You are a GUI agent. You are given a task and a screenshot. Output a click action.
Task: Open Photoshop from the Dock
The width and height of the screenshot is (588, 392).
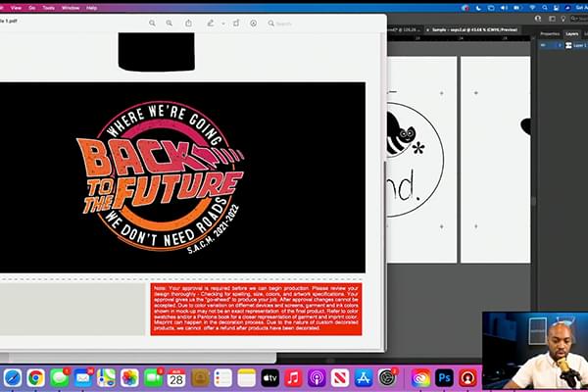click(x=444, y=377)
